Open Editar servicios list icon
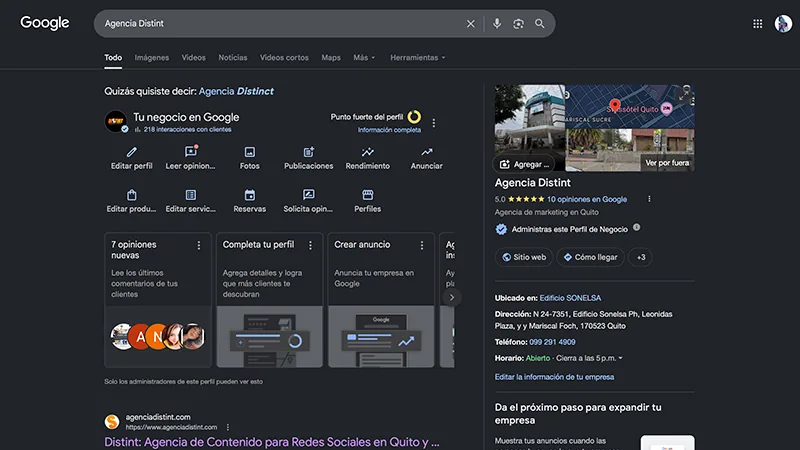800x450 pixels. pyautogui.click(x=191, y=195)
